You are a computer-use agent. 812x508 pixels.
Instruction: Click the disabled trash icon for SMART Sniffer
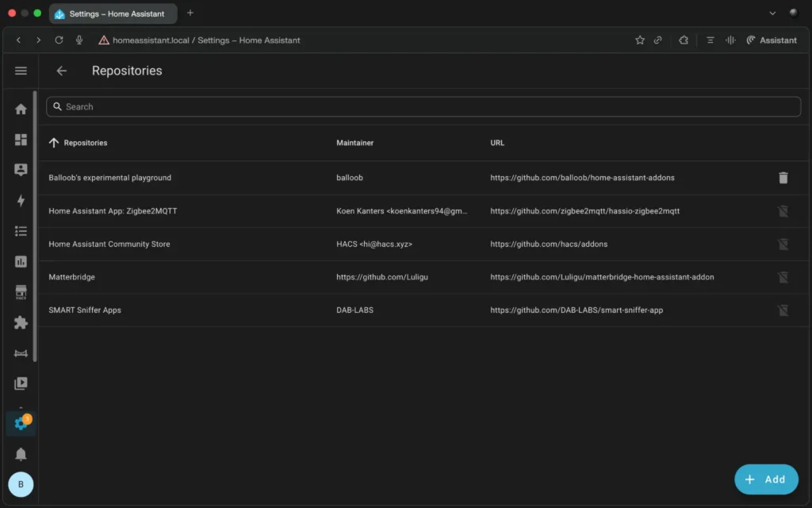pos(783,310)
